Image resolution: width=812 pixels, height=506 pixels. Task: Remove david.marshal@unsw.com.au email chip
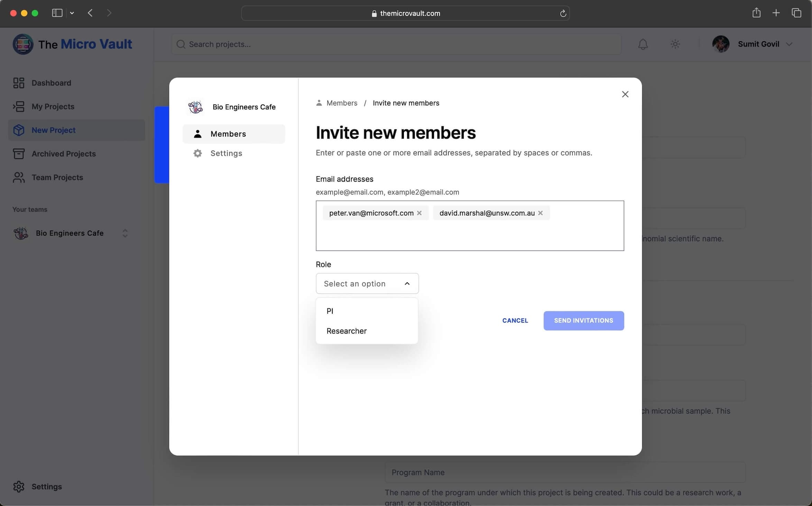(540, 213)
